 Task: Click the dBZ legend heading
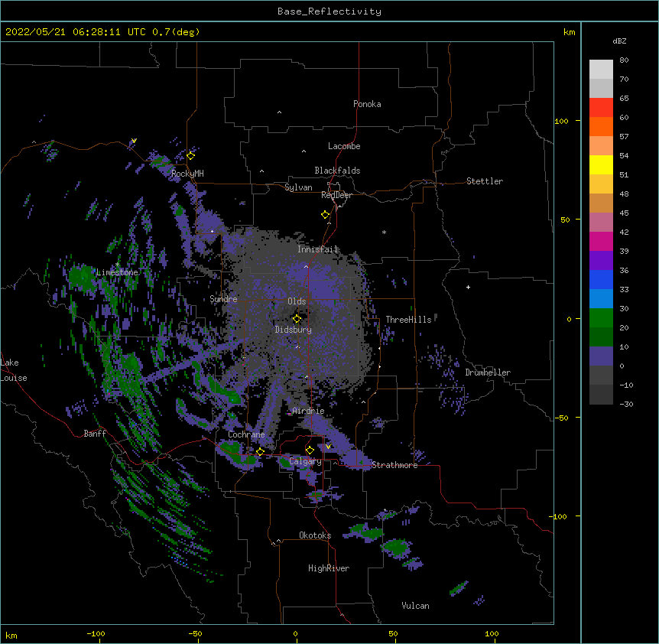(619, 41)
